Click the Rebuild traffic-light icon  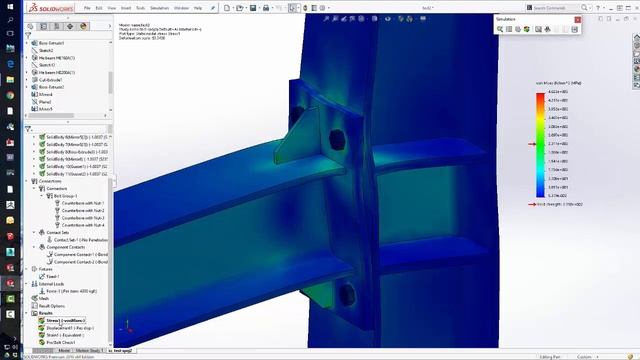pos(305,8)
